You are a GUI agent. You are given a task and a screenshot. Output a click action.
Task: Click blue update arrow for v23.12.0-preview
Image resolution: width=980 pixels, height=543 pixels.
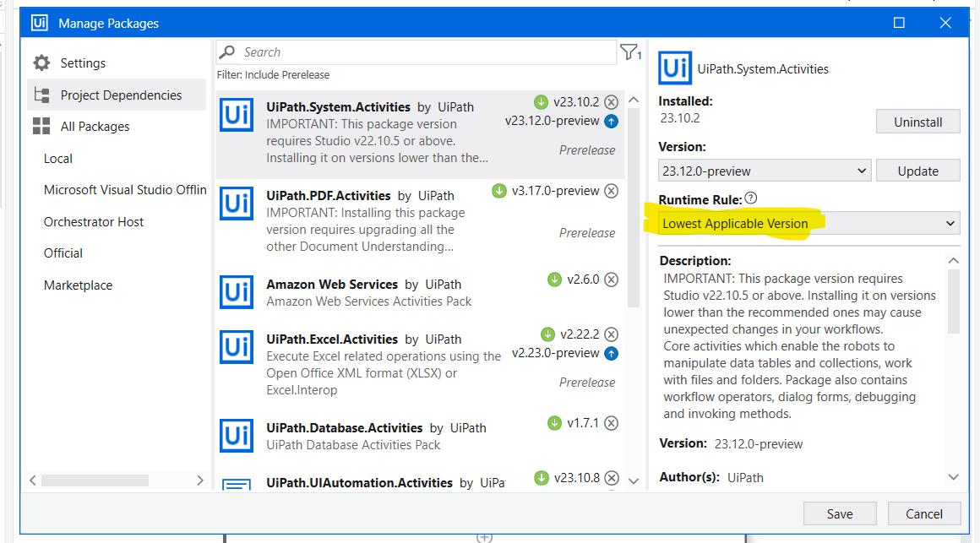(x=612, y=122)
